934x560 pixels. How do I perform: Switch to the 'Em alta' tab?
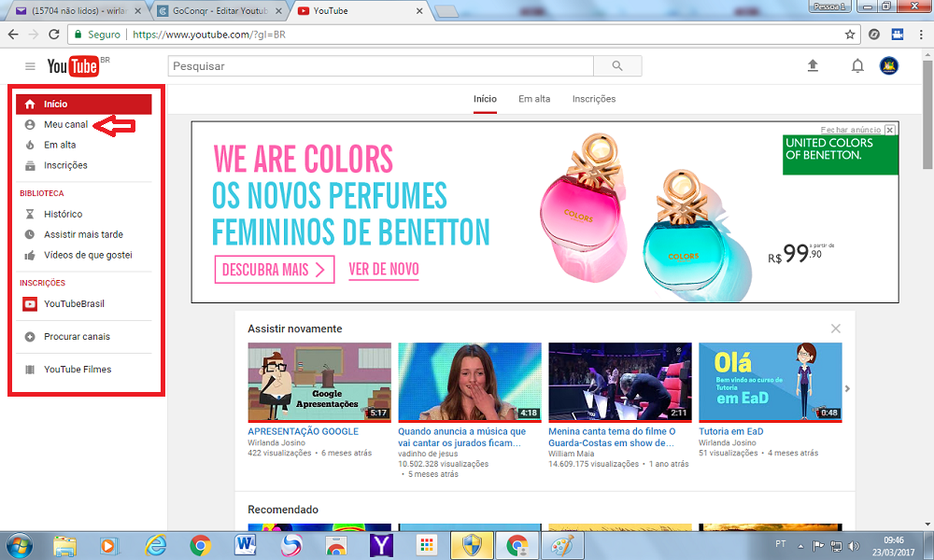tap(533, 99)
